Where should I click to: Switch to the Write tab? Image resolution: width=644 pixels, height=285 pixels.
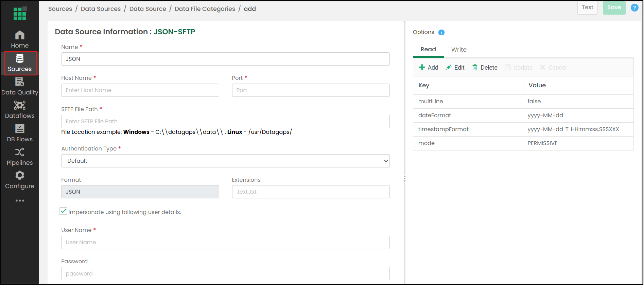[459, 50]
